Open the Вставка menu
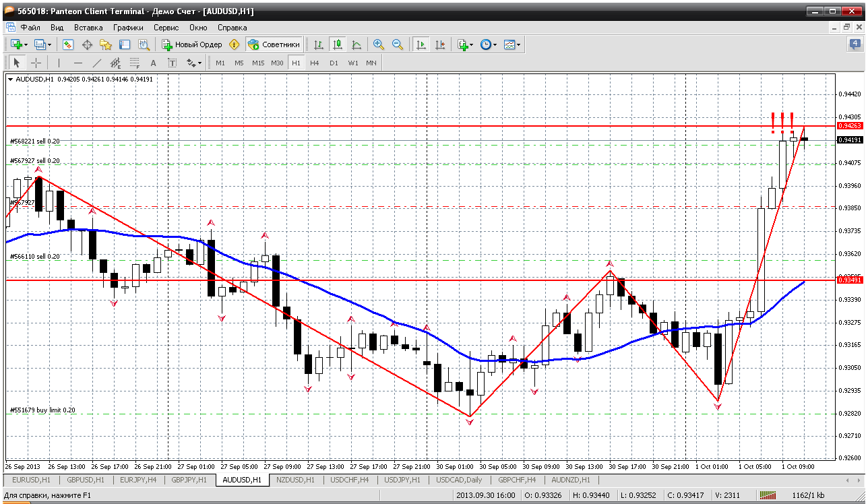The image size is (868, 504). coord(88,28)
